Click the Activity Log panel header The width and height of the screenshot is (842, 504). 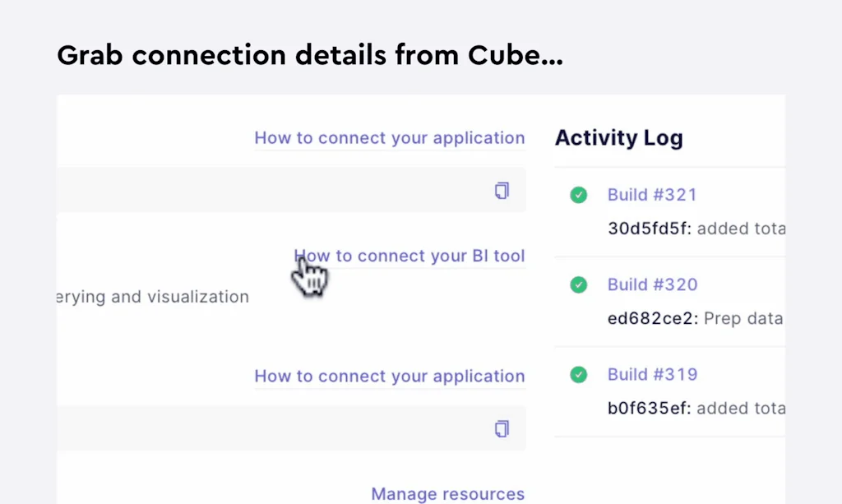pos(618,138)
